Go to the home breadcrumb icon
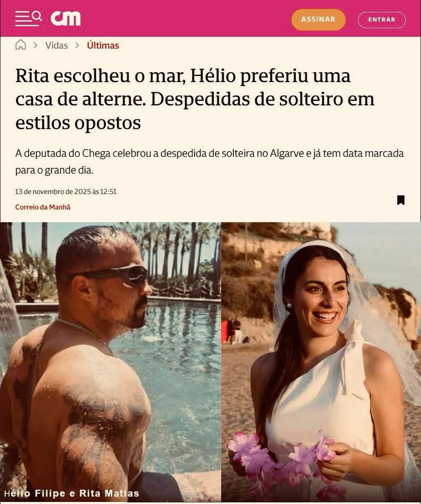 point(21,45)
